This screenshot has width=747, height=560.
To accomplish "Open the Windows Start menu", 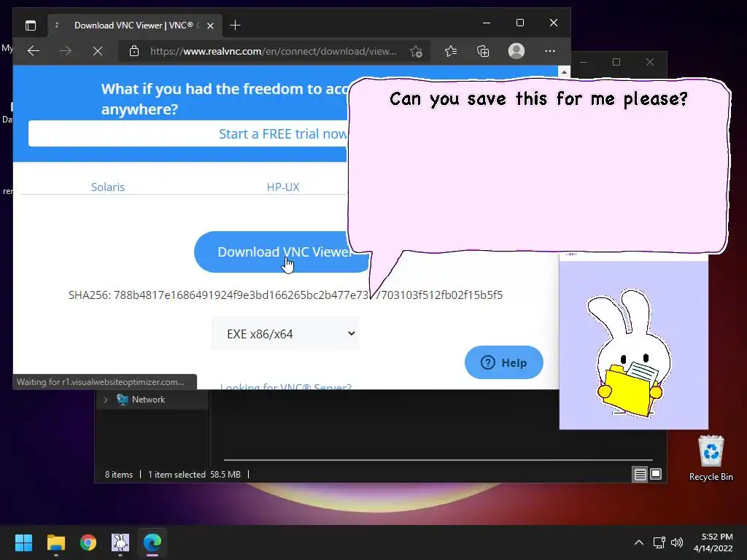I will coord(23,542).
